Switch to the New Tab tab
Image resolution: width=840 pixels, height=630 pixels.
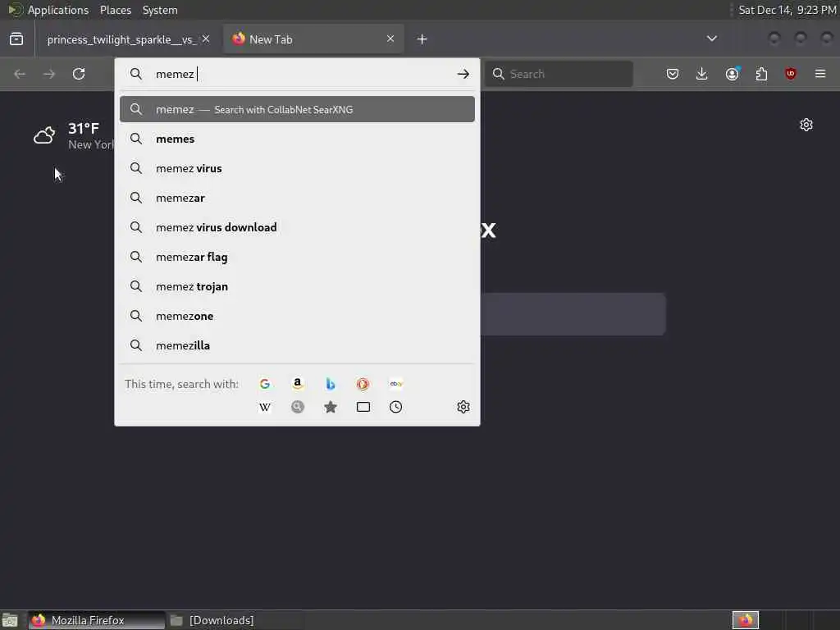tap(313, 39)
